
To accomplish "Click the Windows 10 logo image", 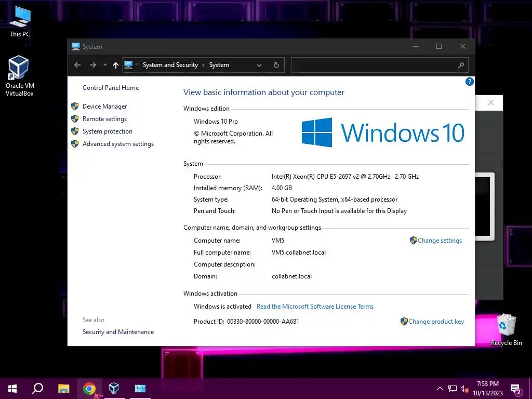I will 383,132.
